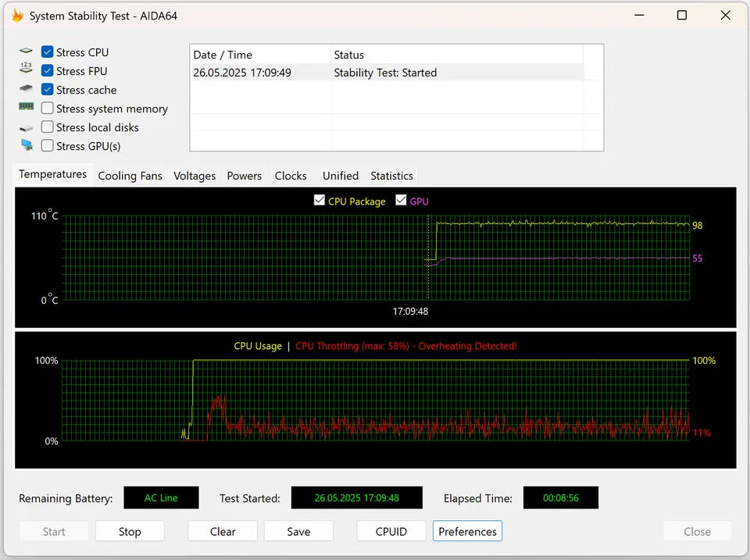Minimize the System Stability Test window
Image resolution: width=750 pixels, height=560 pixels.
(639, 16)
